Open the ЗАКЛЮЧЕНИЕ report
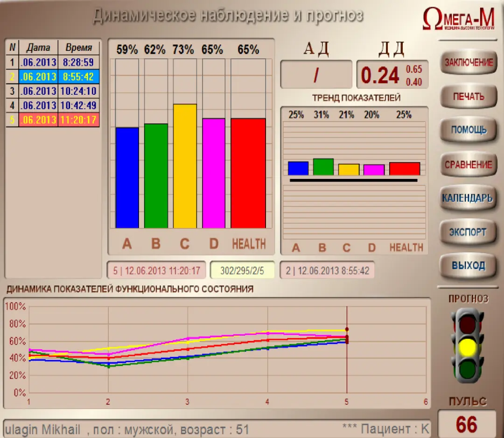Viewport: 504px width, 438px height. coord(469,62)
